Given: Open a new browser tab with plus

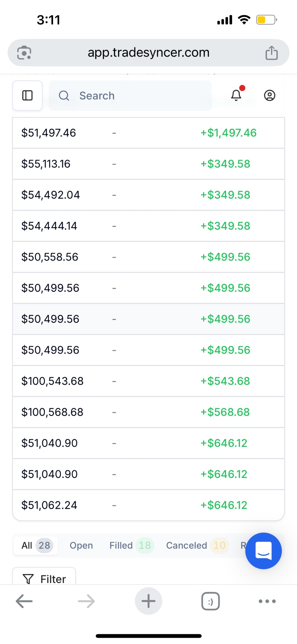Looking at the screenshot, I should 148,601.
